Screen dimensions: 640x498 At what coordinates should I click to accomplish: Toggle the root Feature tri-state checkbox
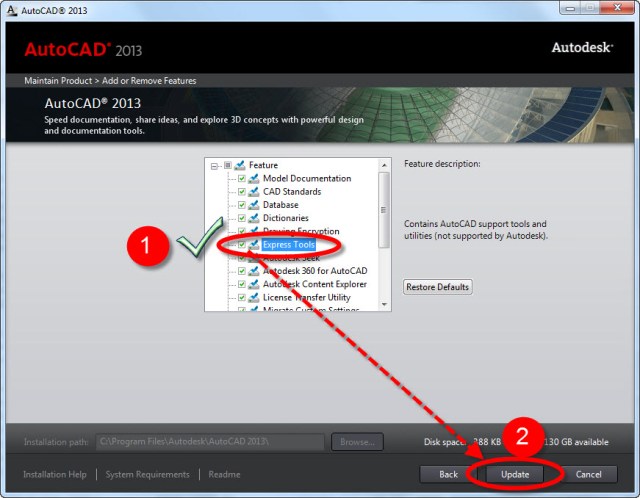click(228, 165)
